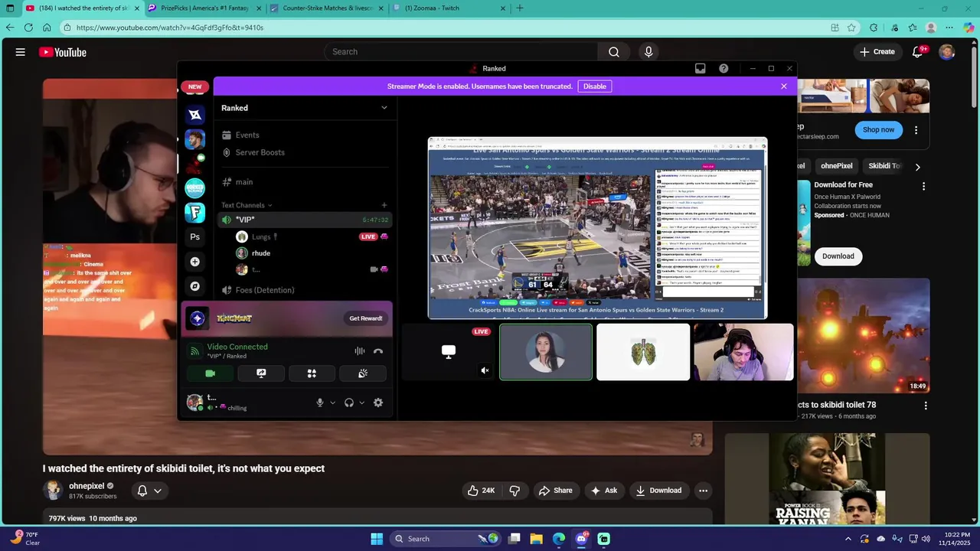Open Discord activities launcher button
Viewport: 980px width, 551px height.
pyautogui.click(x=312, y=373)
